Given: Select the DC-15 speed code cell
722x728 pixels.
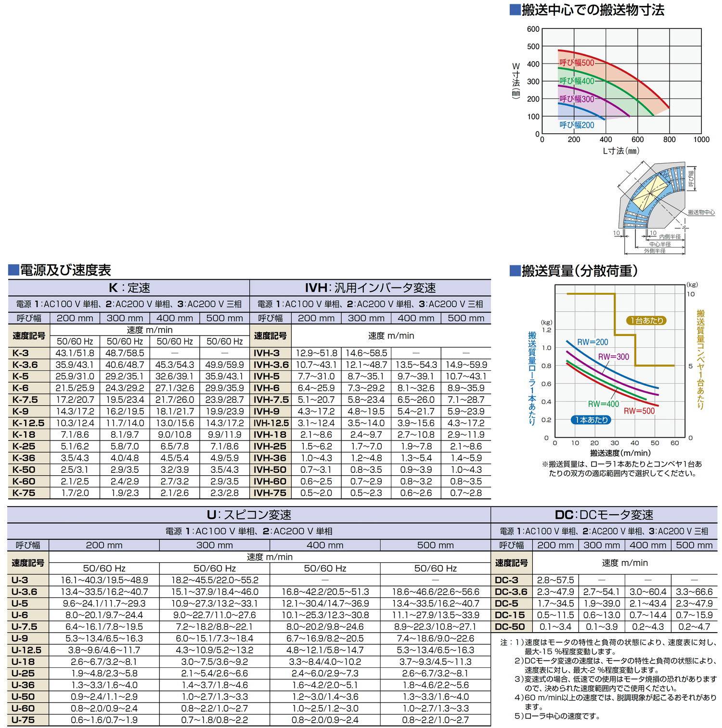Looking at the screenshot, I should 512,615.
